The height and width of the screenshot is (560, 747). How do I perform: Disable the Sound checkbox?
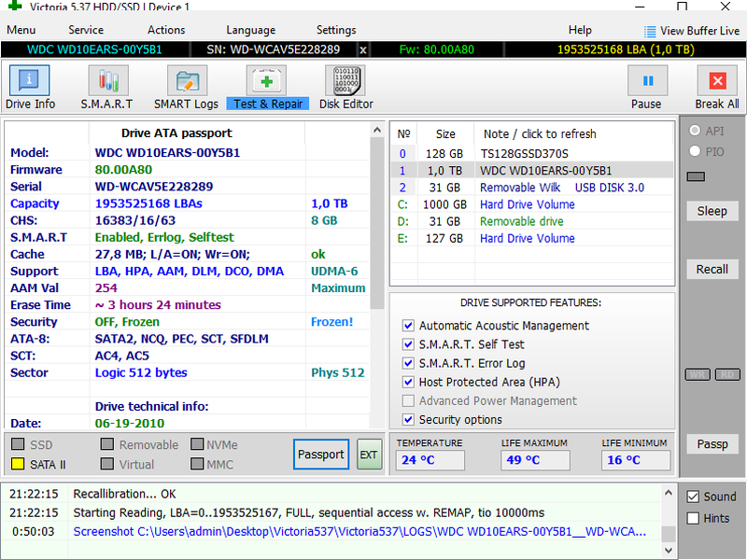(x=693, y=497)
